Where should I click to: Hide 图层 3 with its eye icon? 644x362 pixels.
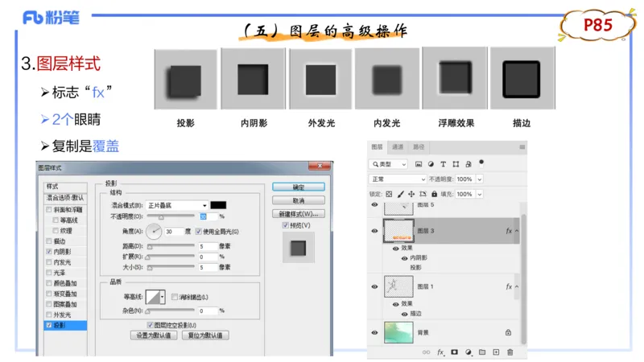374,231
